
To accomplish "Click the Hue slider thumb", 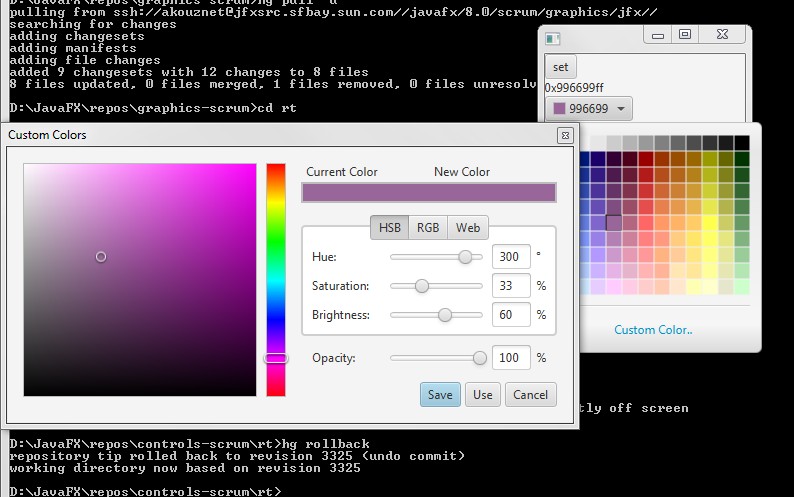I will point(465,257).
